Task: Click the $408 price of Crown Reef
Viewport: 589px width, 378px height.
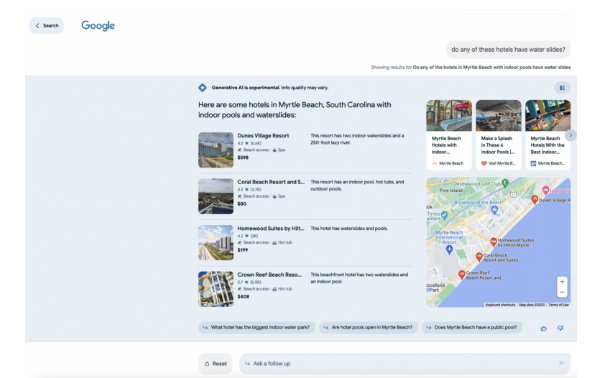Action: click(x=243, y=296)
